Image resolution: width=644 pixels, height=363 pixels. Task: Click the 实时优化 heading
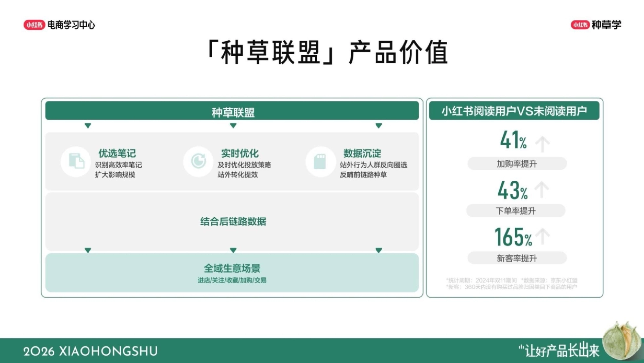tap(240, 153)
